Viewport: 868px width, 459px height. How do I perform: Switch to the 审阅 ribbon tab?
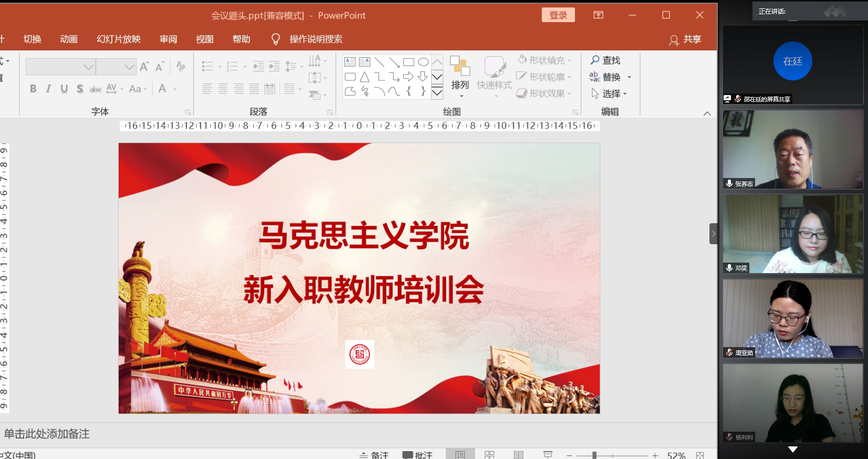(169, 39)
